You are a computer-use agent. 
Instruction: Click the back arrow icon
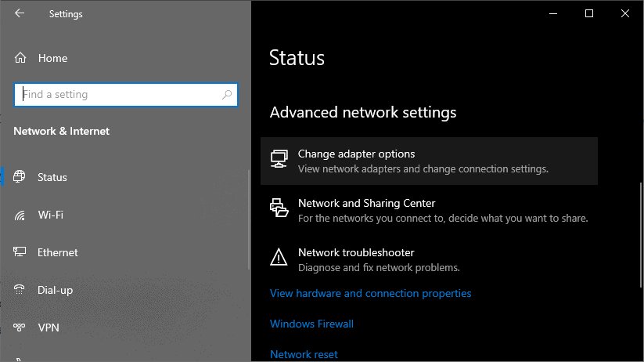[20, 13]
